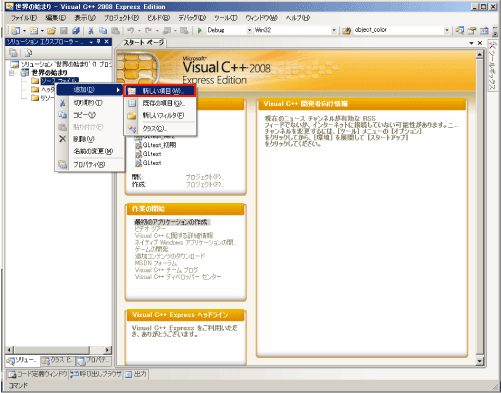Select コピー in the context menu
This screenshot has width=501, height=393.
coord(89,115)
